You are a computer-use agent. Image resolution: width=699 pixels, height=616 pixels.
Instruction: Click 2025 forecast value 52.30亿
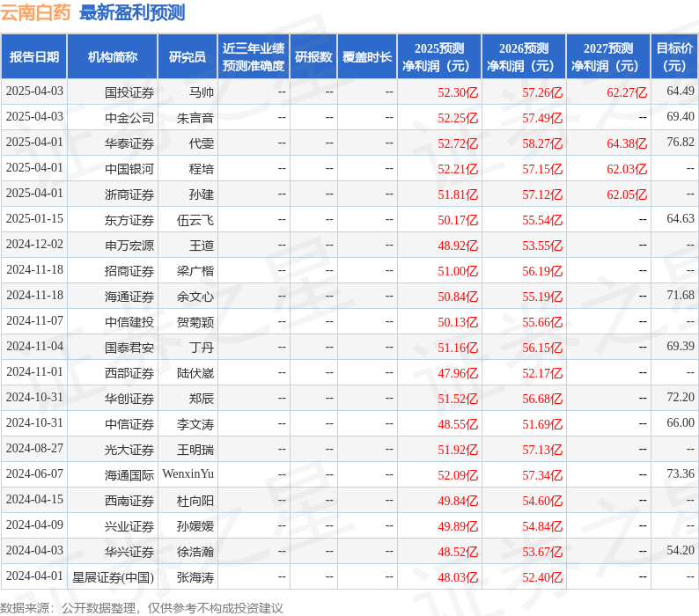[458, 92]
